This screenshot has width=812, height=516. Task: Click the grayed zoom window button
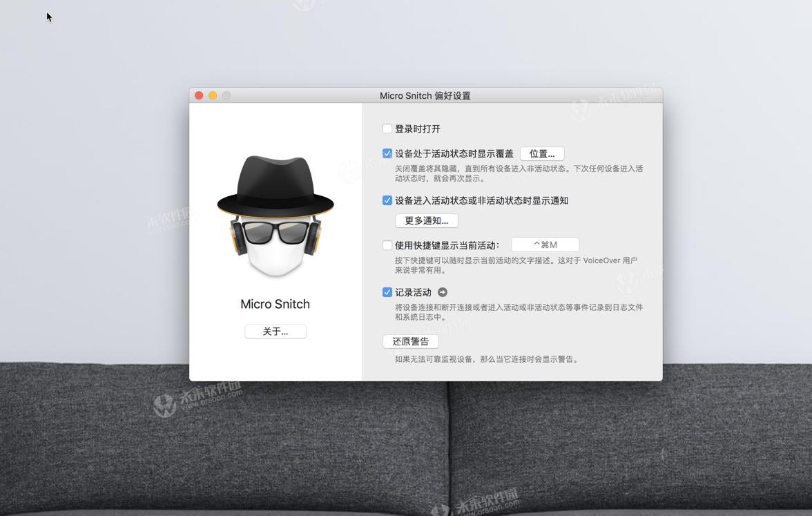(x=226, y=95)
